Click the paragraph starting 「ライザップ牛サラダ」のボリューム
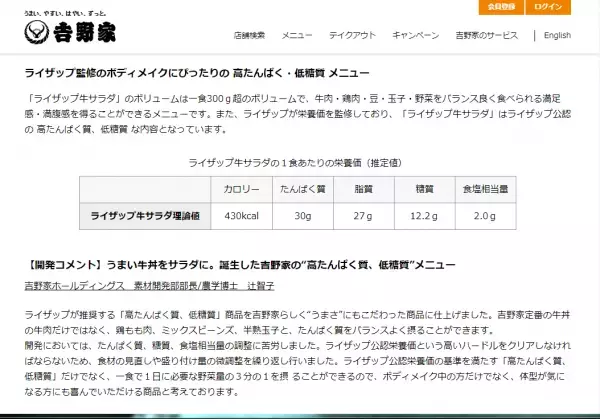 point(297,114)
